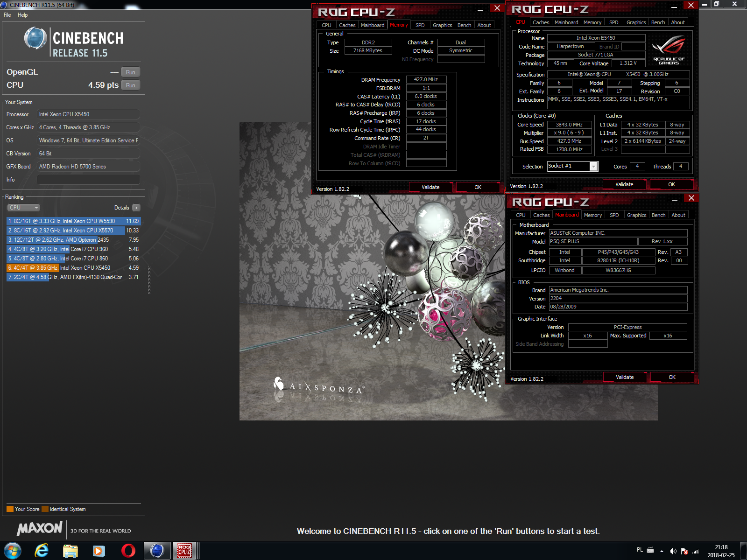Minimize the Memory CPU-Z window
This screenshot has height=560, width=747.
(480, 9)
